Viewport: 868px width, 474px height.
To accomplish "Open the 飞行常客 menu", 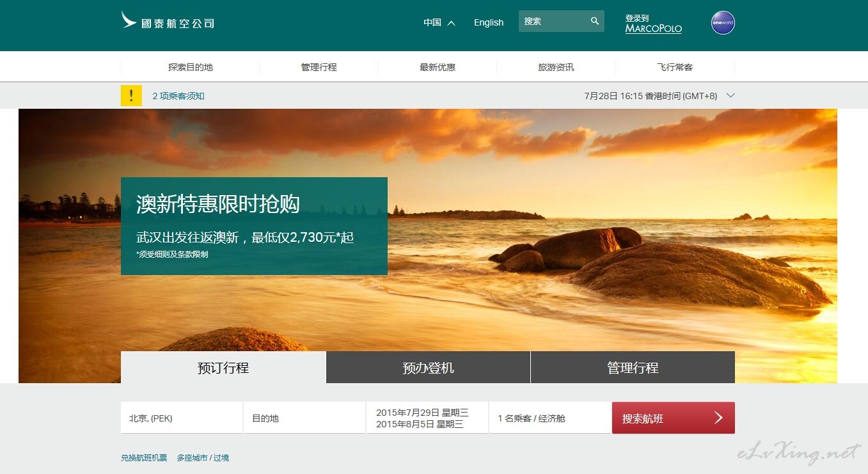I will (675, 67).
